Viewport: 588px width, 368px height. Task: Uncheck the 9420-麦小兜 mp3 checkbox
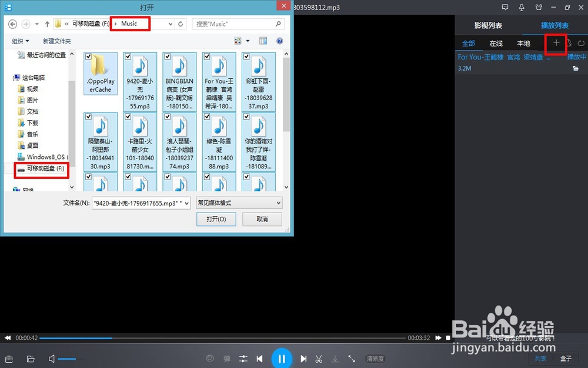pyautogui.click(x=128, y=57)
